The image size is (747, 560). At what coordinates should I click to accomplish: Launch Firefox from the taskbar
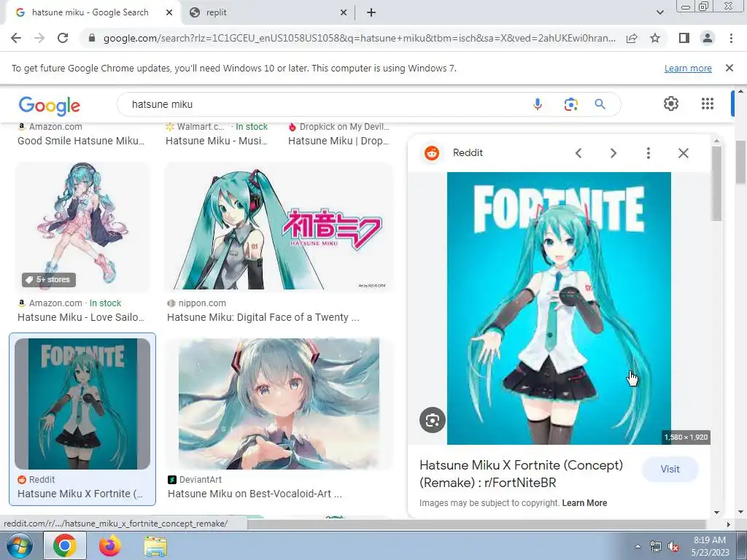click(x=109, y=545)
